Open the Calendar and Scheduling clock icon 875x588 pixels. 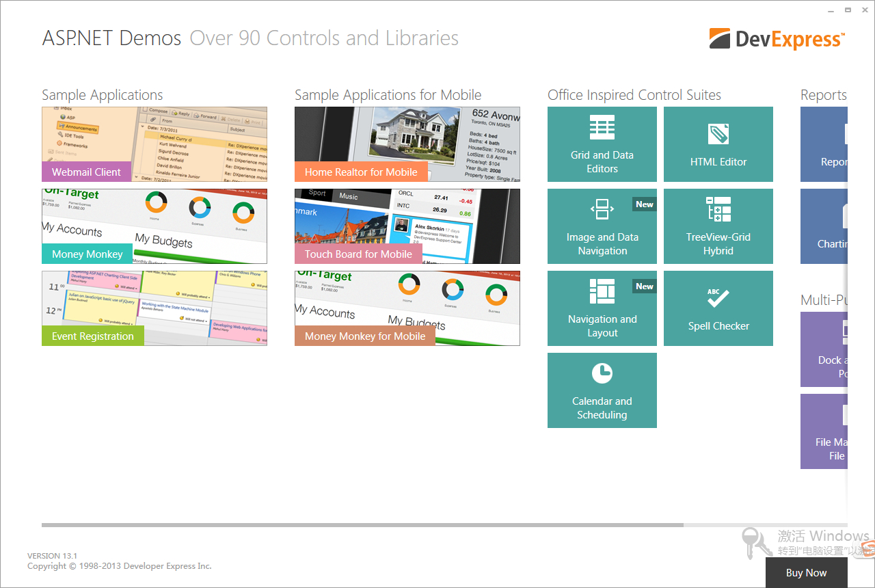click(602, 373)
